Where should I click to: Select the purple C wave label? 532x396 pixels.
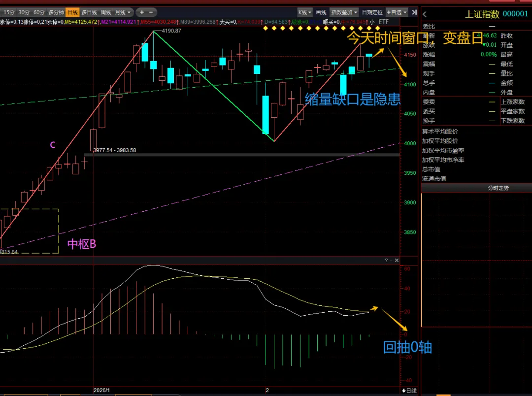(53, 145)
